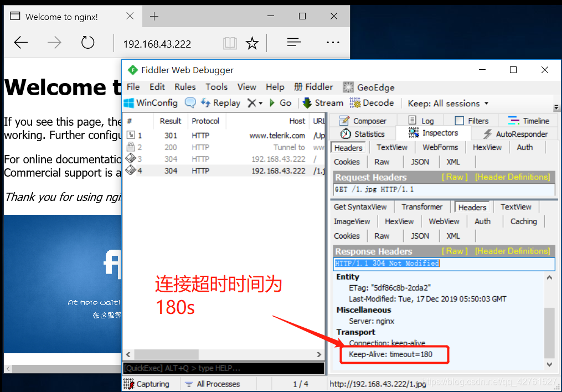The height and width of the screenshot is (392, 562).
Task: Click the WinConfig Windows logo icon
Action: 128,103
